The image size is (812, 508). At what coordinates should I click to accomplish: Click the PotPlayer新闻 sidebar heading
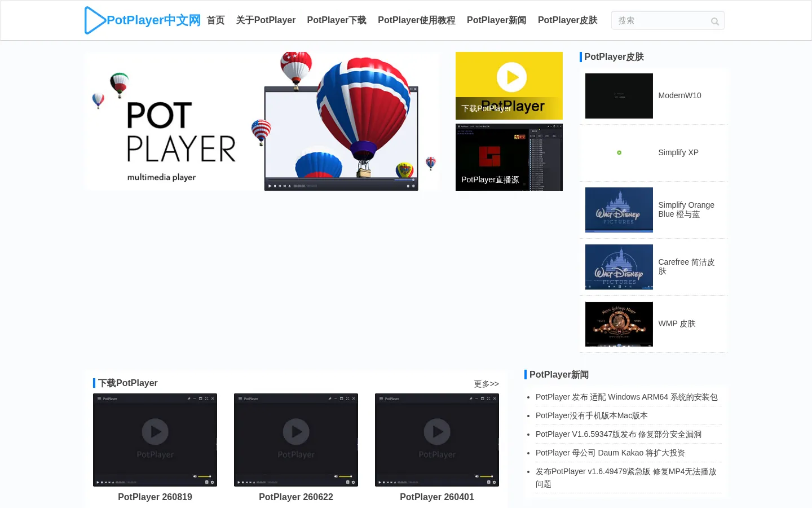(559, 375)
